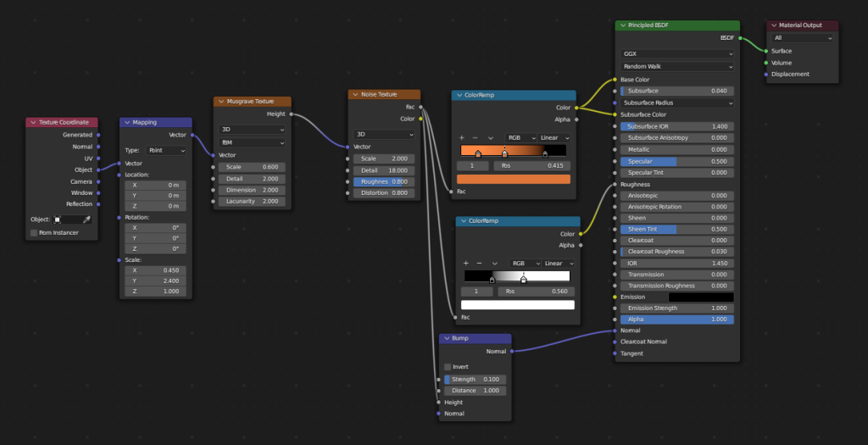Open Linear interpolation dropdown in orange ColorRamp
868x445 pixels.
(x=555, y=137)
